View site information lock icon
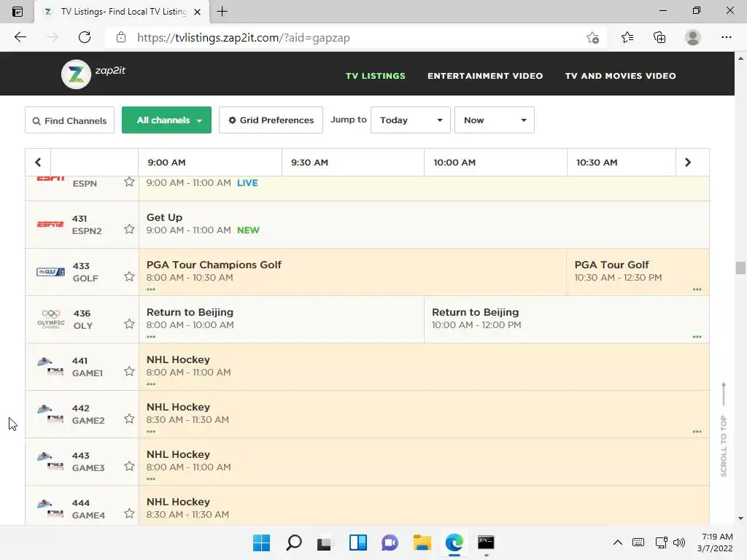Screen dimensions: 747x560 tap(121, 37)
